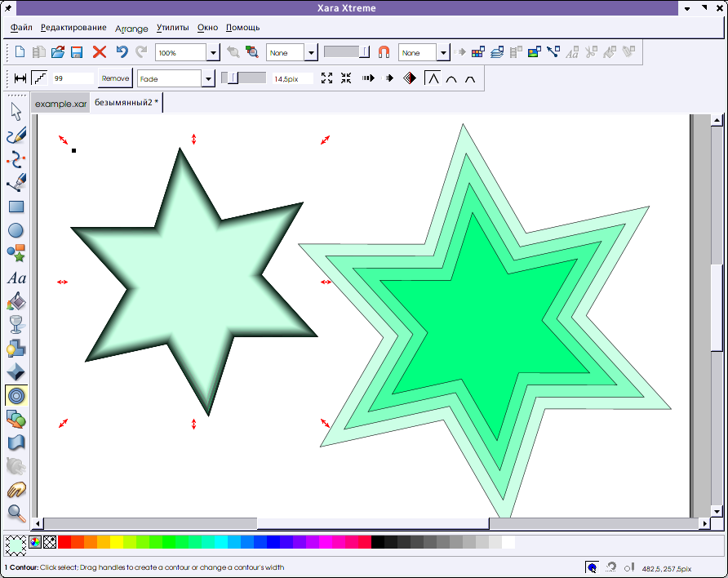Enable the mitre join style button
This screenshot has height=578, width=728.
[x=432, y=78]
